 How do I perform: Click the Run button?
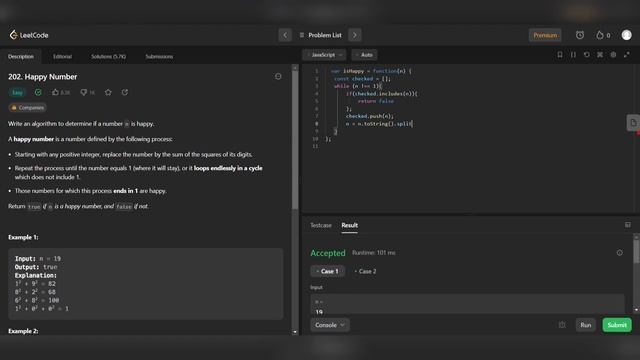click(586, 325)
